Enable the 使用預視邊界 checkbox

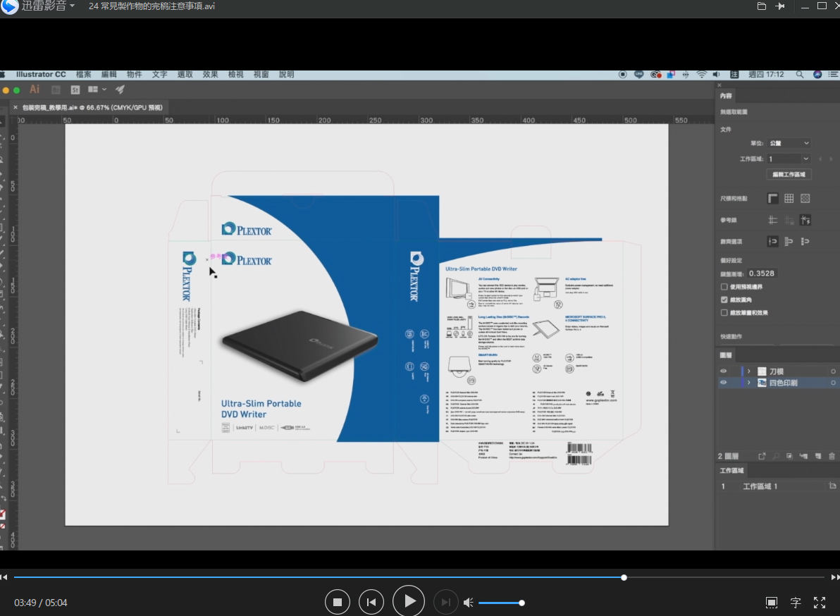click(x=724, y=287)
